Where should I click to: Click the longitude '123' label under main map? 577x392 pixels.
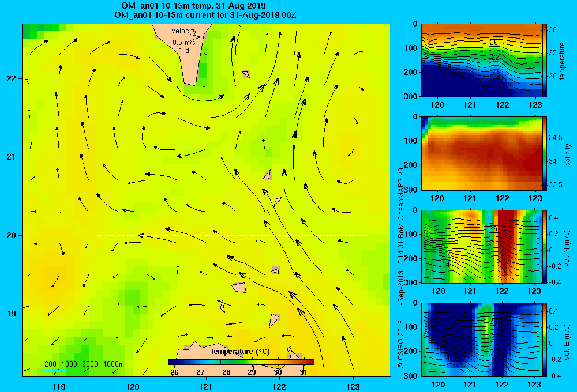coord(353,386)
